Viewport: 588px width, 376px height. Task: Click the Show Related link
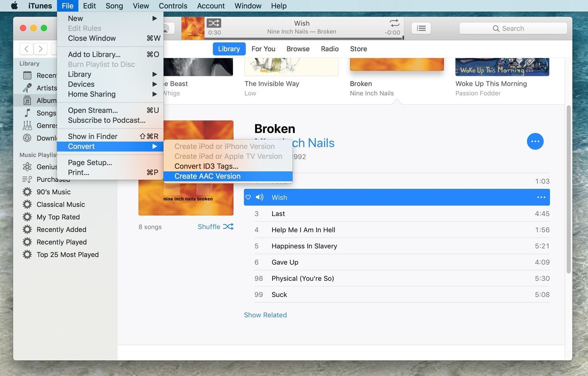pos(265,315)
